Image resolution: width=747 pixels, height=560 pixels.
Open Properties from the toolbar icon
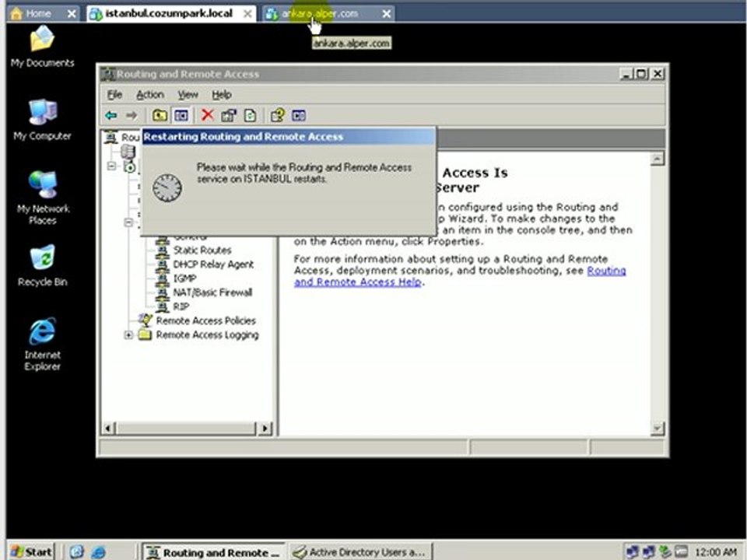228,116
